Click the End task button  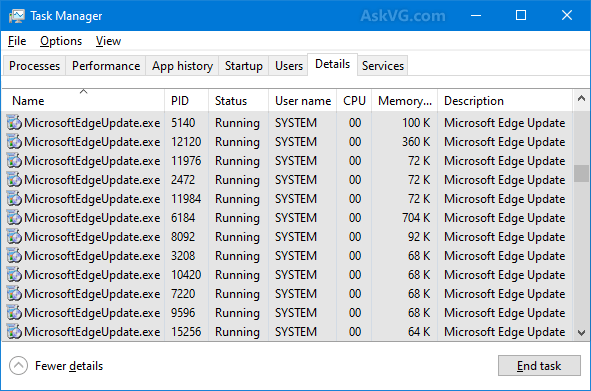(x=539, y=366)
